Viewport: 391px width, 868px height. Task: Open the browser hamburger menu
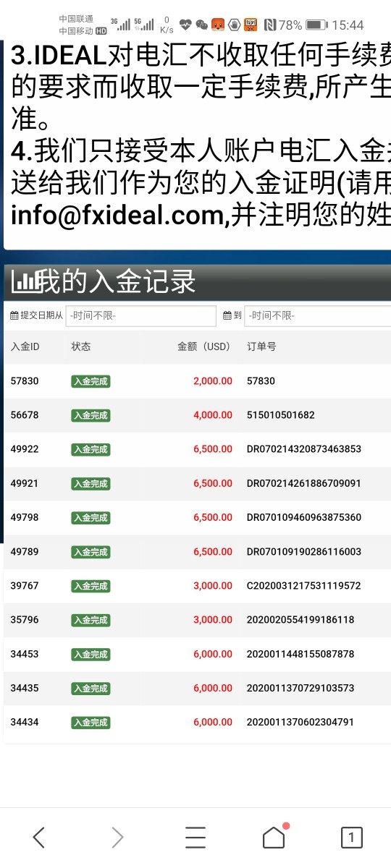click(195, 838)
